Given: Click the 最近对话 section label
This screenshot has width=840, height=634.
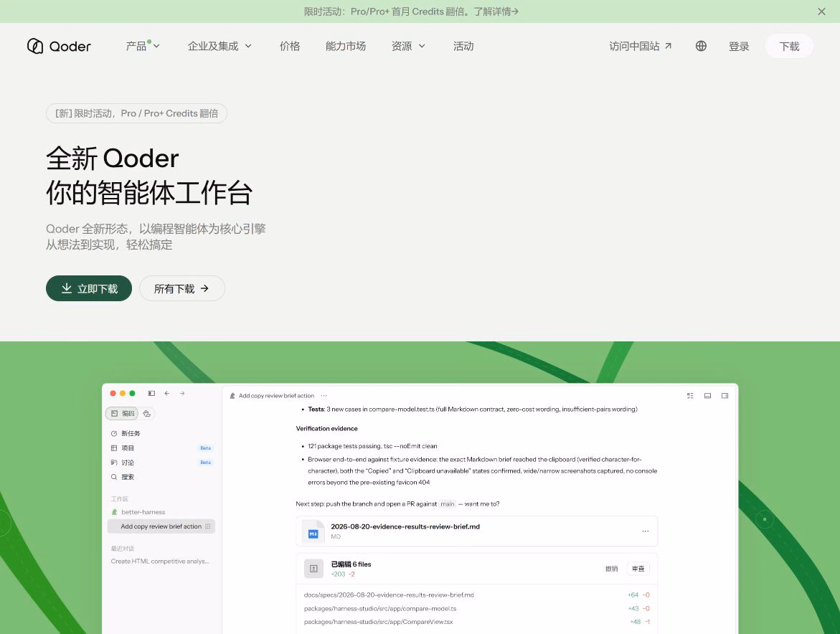Looking at the screenshot, I should click(123, 549).
